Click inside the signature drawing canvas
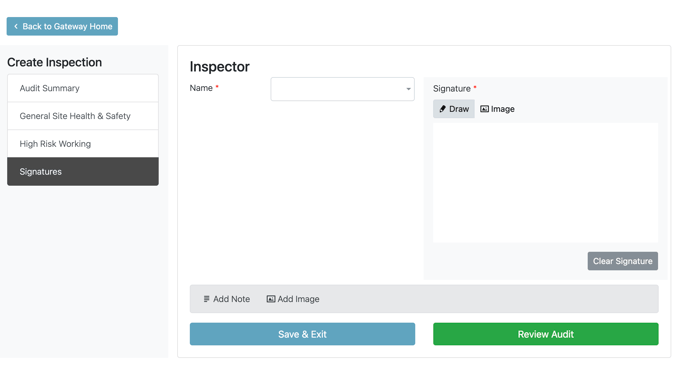Screen dimensions: 688x366 point(545,183)
